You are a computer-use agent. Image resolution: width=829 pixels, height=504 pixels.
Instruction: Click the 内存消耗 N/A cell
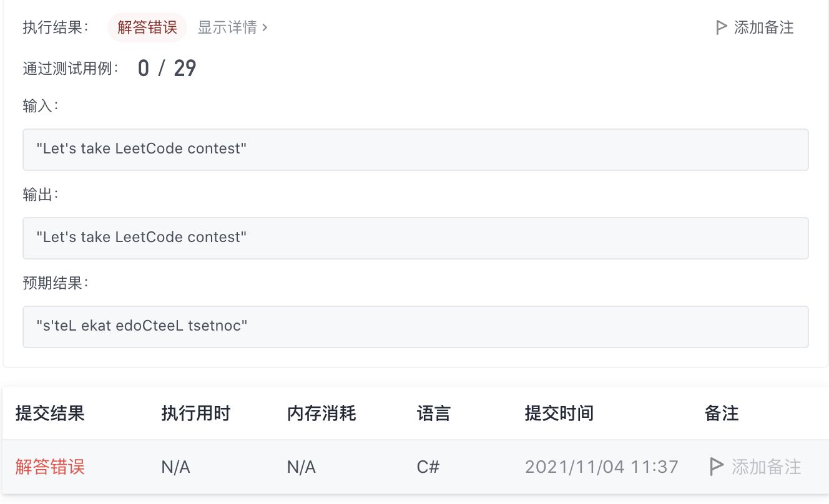click(x=301, y=466)
